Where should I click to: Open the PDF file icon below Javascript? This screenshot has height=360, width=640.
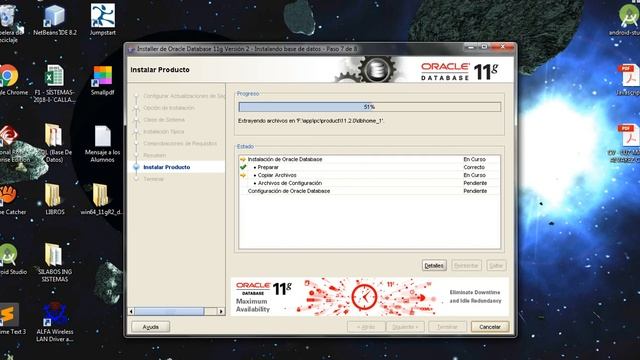pos(627,143)
